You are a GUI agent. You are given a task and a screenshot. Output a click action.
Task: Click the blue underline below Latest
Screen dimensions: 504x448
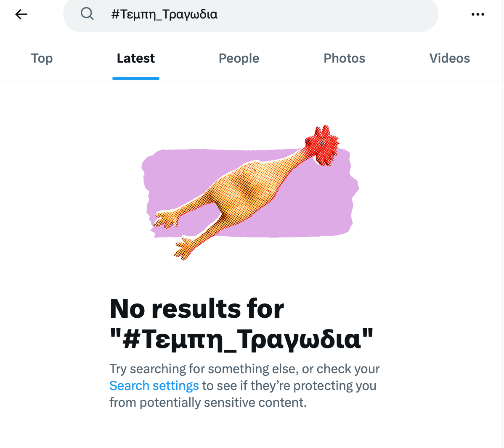[135, 79]
